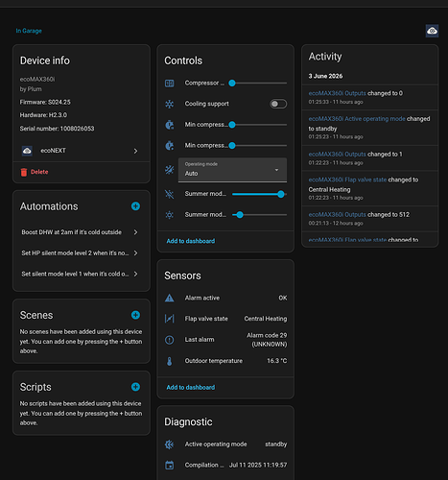Click the Alarm active warning triangle icon
Screen dimensions: 448x480
pos(169,298)
